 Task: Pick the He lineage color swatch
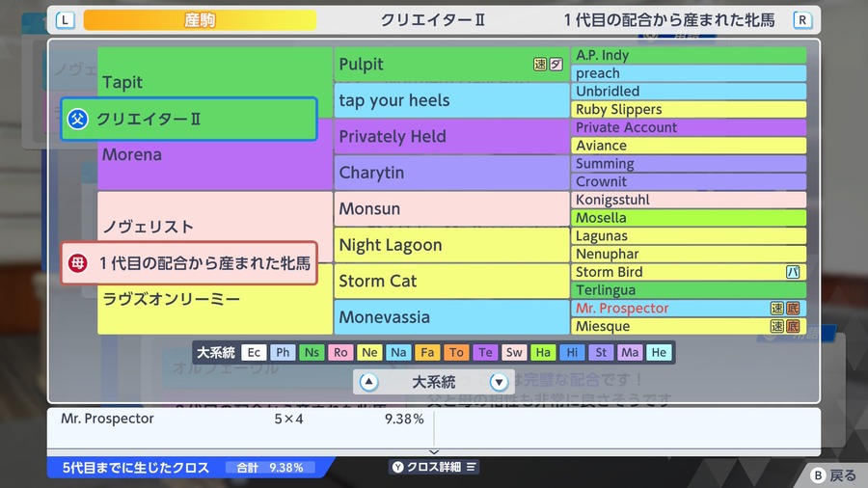coord(659,352)
